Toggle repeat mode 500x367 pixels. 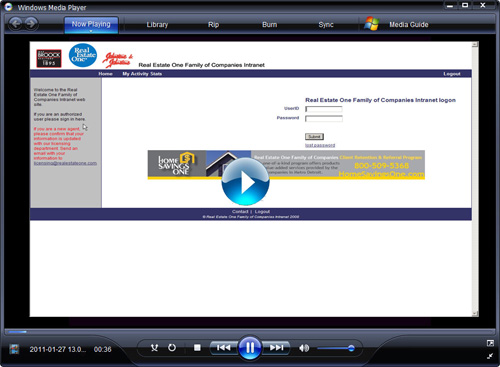172,348
